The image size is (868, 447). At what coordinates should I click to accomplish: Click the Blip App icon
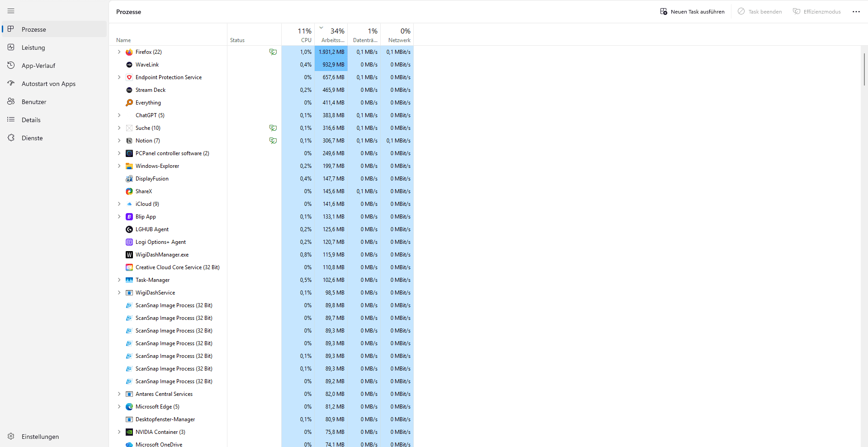(x=129, y=217)
